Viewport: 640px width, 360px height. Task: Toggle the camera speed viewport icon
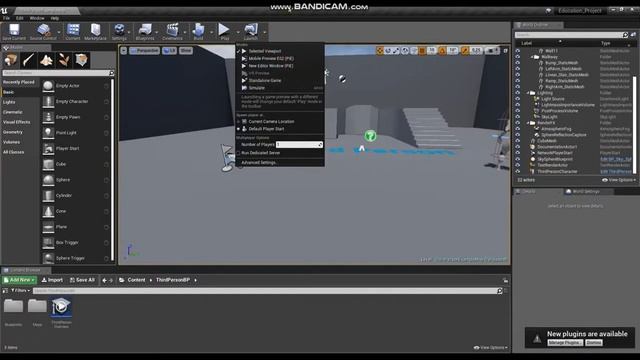click(x=491, y=51)
